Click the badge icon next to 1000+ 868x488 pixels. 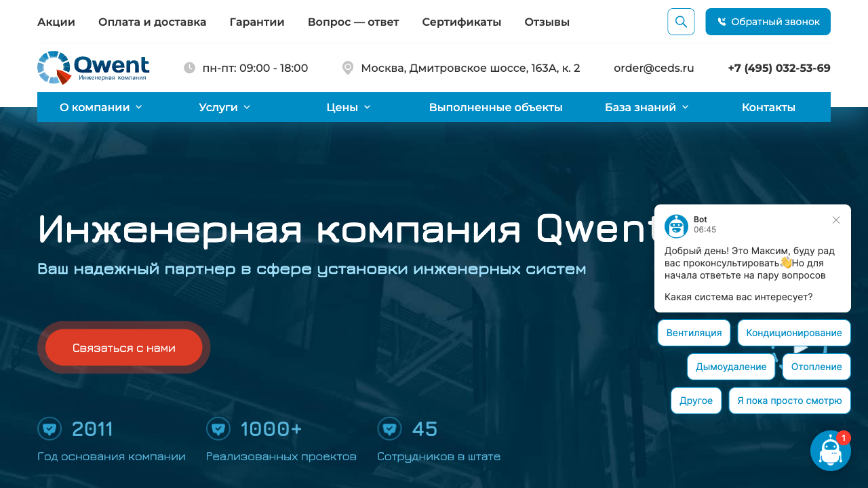click(x=218, y=428)
